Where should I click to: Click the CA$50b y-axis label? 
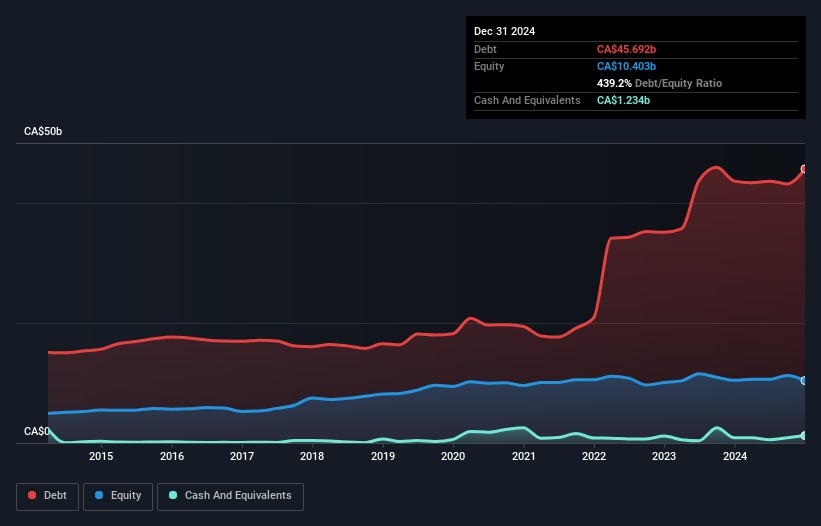tap(43, 132)
